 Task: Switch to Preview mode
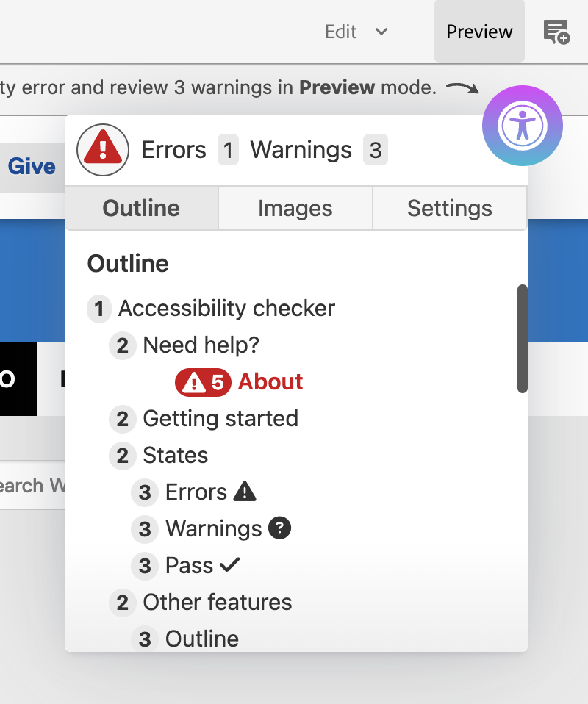pyautogui.click(x=479, y=32)
